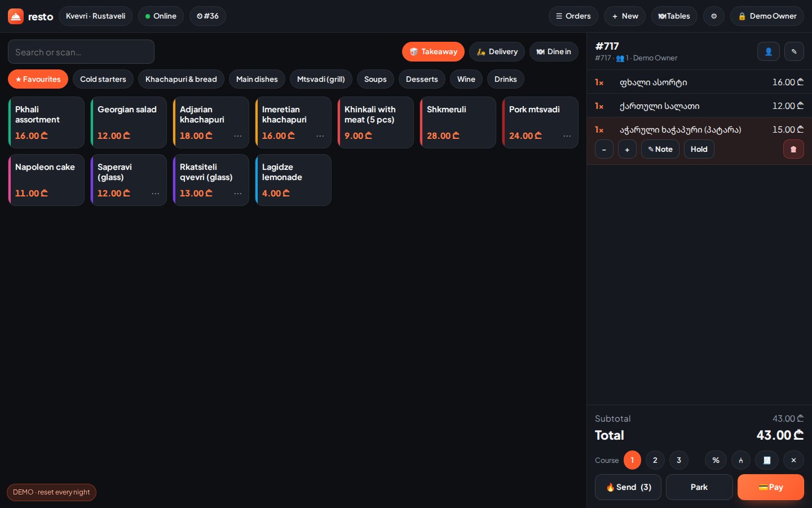Switch order type to Delivery

click(497, 51)
